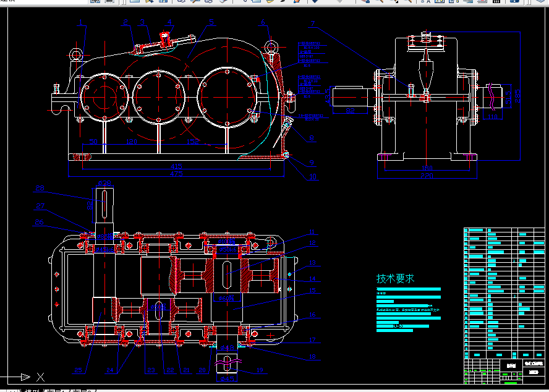Select part callout number 11
Screen dimensions: 549x392
tap(312, 232)
